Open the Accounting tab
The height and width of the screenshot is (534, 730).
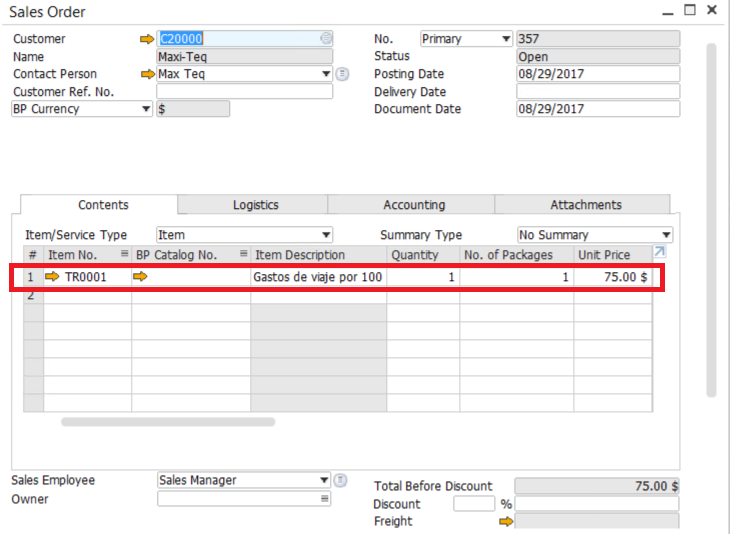(413, 205)
